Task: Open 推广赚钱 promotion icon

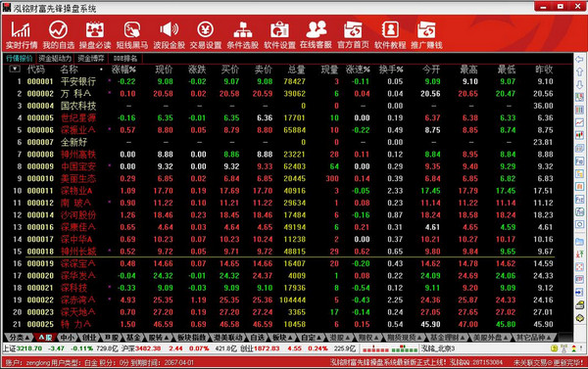Action: tap(426, 34)
